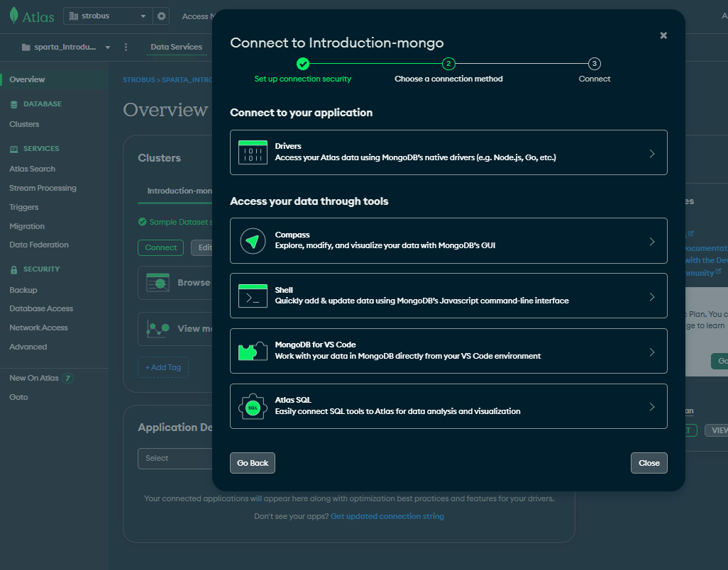This screenshot has width=728, height=570.
Task: Go to Atlas Search
Action: point(32,169)
